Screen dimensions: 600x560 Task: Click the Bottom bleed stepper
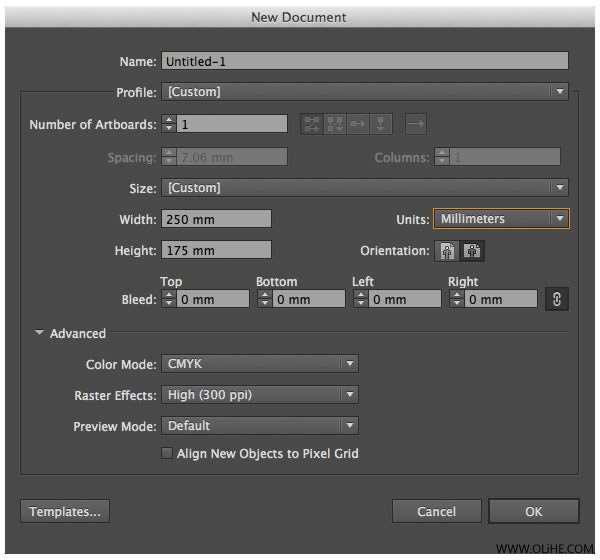[x=265, y=299]
